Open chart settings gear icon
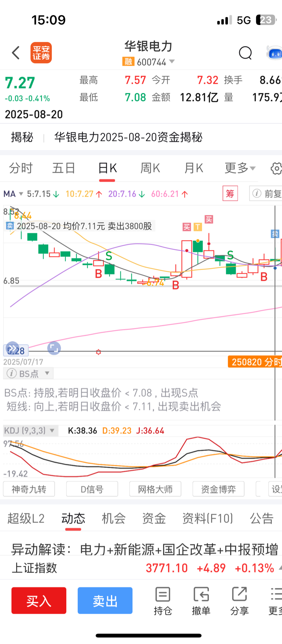This screenshot has height=644, width=282. click(276, 168)
